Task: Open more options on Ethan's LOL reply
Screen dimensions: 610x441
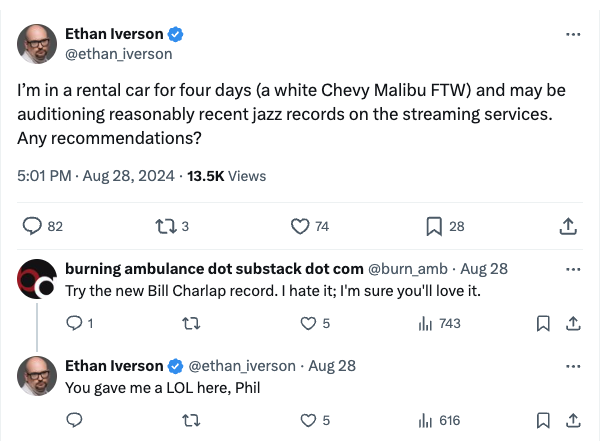Action: 573,366
